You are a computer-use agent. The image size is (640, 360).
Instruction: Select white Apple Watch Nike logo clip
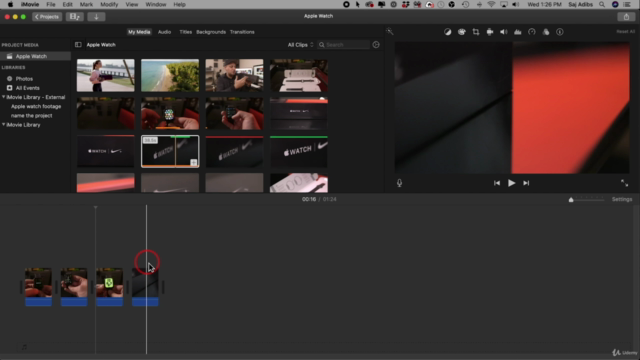[x=299, y=151]
